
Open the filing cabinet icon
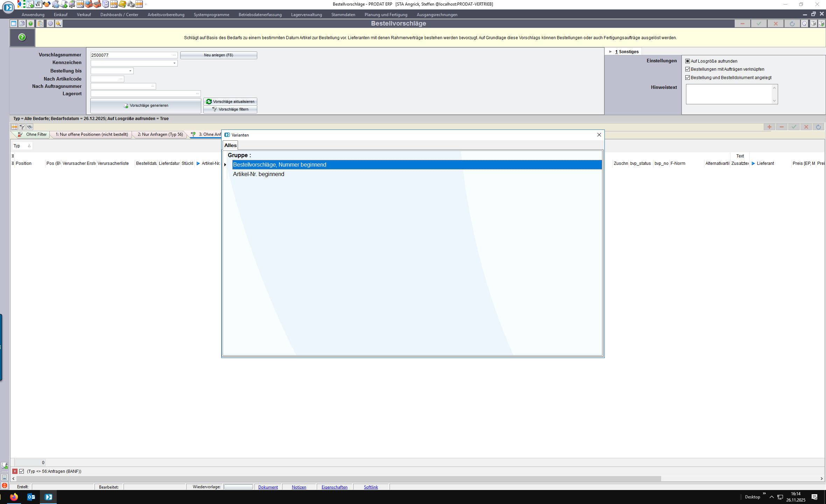pyautogui.click(x=105, y=4)
